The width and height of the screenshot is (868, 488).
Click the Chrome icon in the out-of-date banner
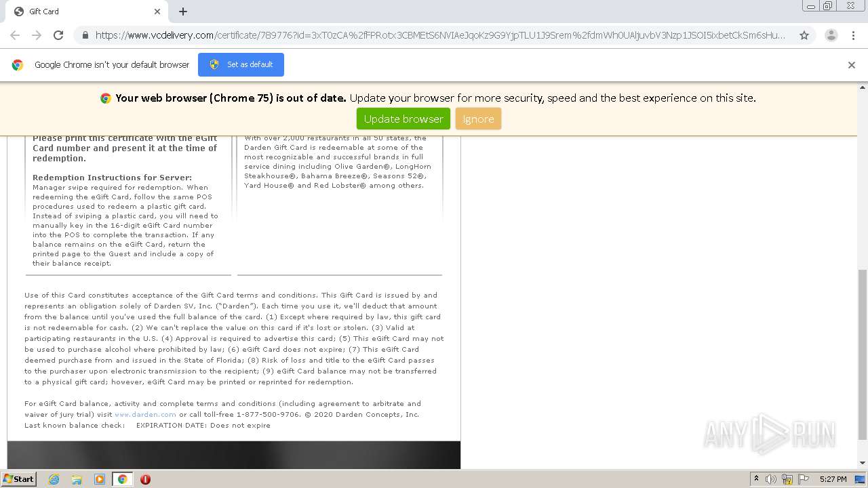pyautogui.click(x=106, y=98)
